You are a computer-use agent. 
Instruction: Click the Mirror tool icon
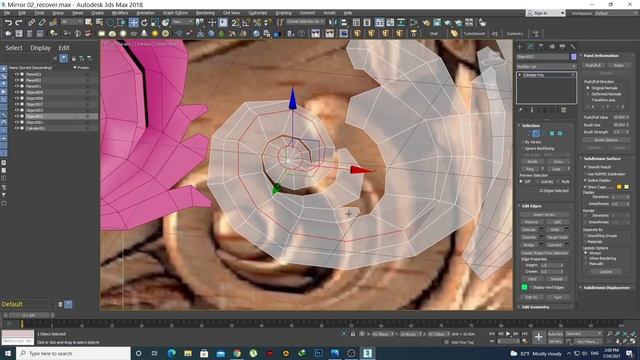point(333,22)
